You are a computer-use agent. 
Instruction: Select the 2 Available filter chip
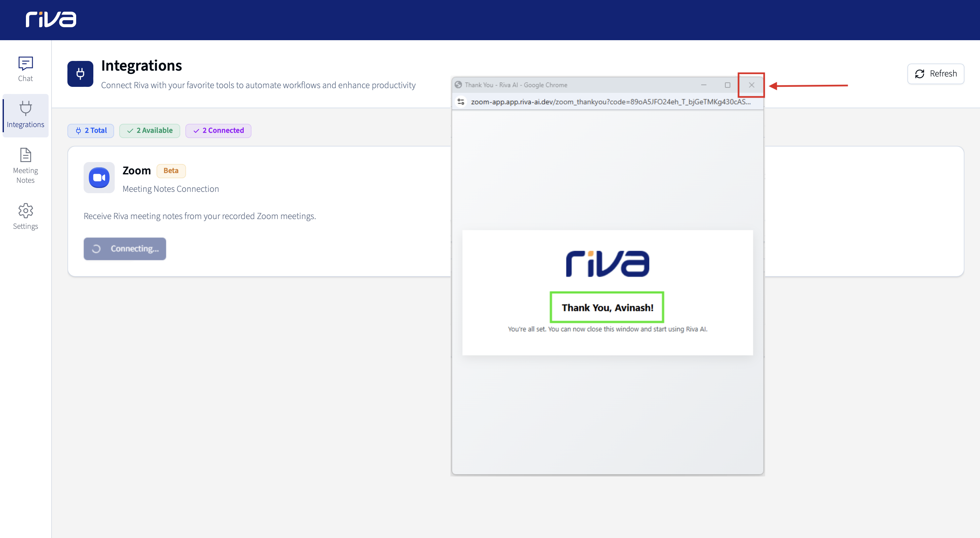(x=149, y=131)
